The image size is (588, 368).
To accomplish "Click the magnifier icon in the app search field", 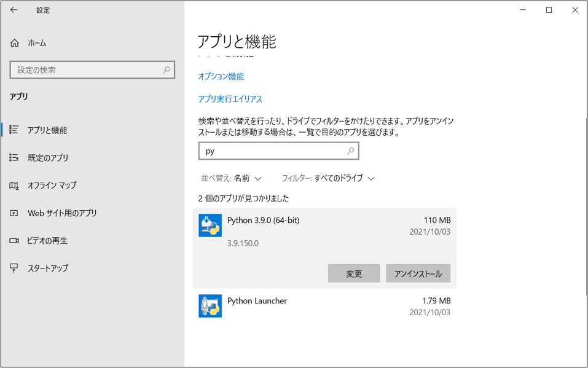I will click(x=350, y=151).
